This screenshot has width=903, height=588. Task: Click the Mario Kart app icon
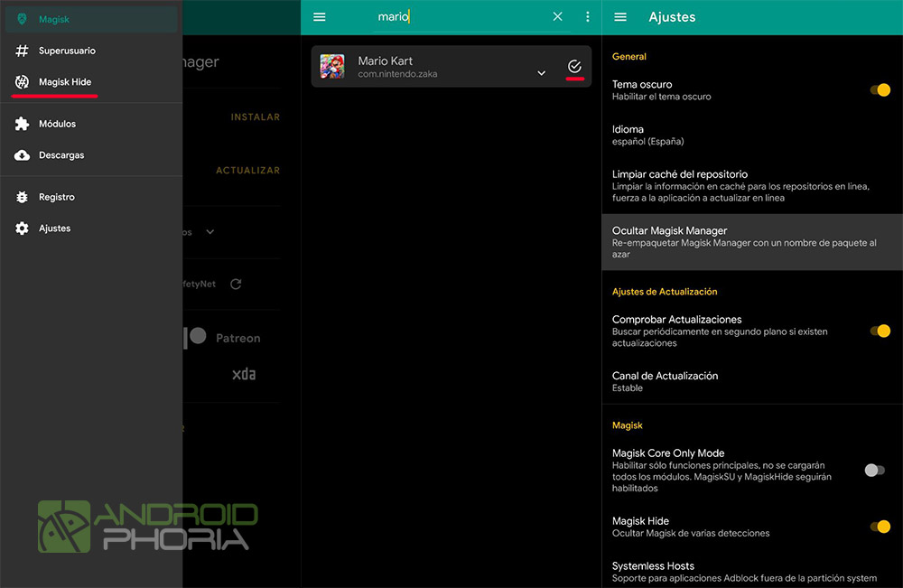(332, 66)
